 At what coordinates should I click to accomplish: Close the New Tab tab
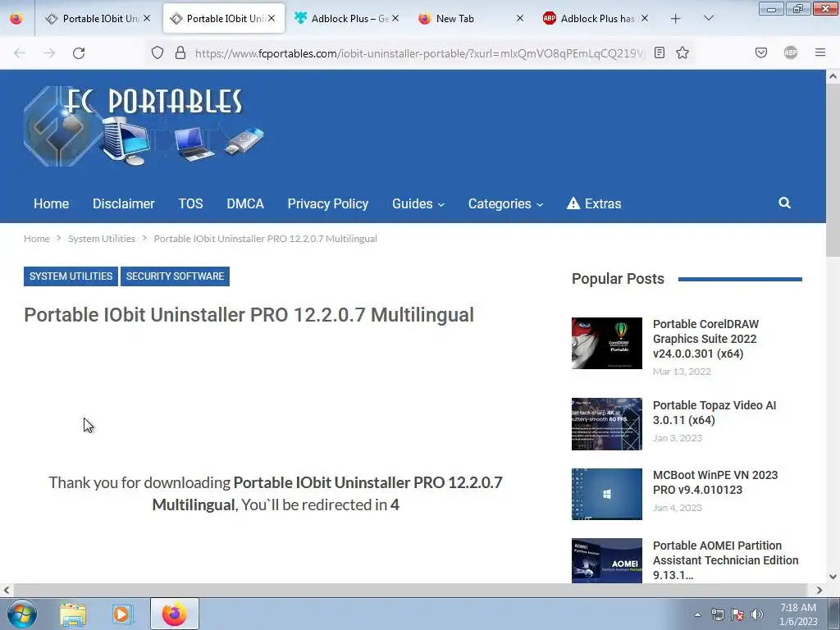click(x=519, y=18)
